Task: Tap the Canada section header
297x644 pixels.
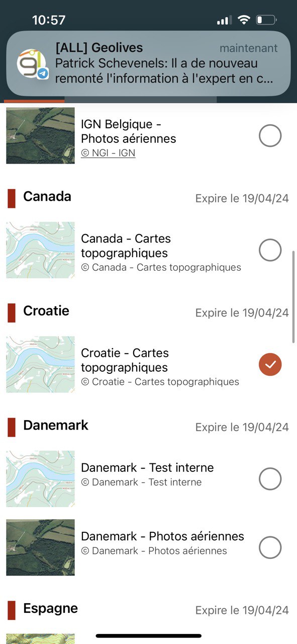Action: click(x=47, y=197)
